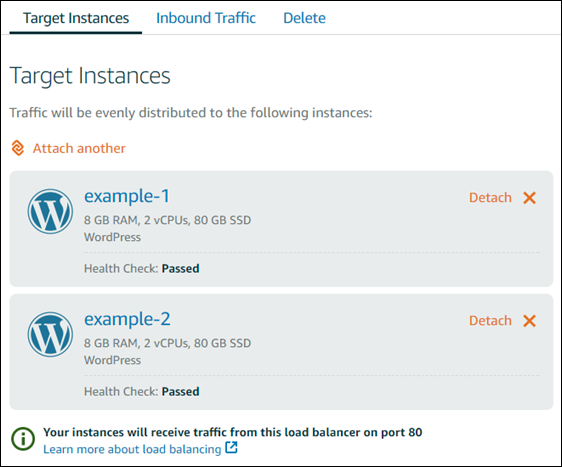Click the orange Attach another link icon
Image resolution: width=562 pixels, height=467 pixels.
[x=18, y=148]
